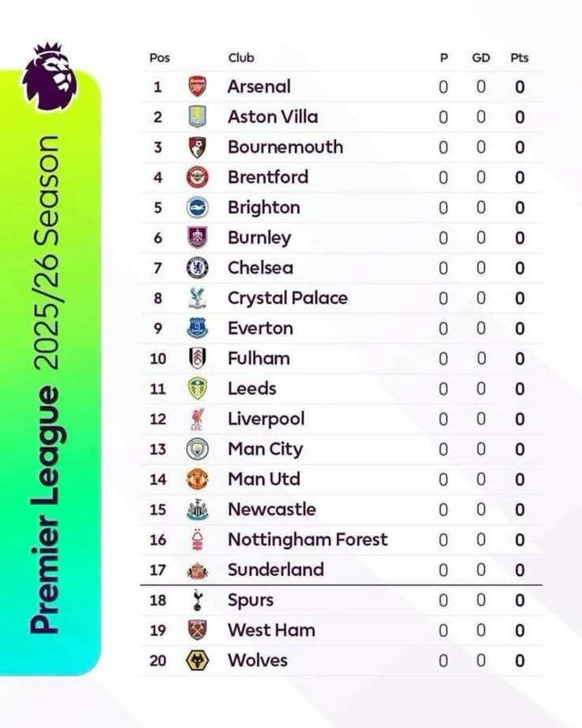Select the Wolves club badge

pyautogui.click(x=197, y=661)
